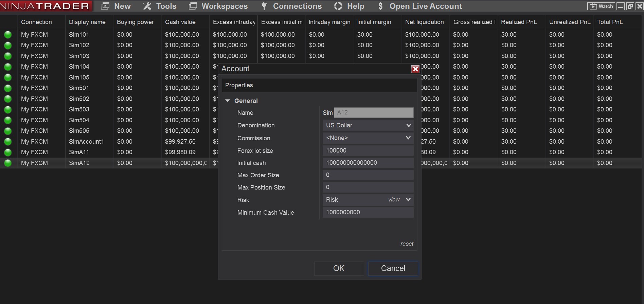Collapse the General properties section

click(228, 101)
